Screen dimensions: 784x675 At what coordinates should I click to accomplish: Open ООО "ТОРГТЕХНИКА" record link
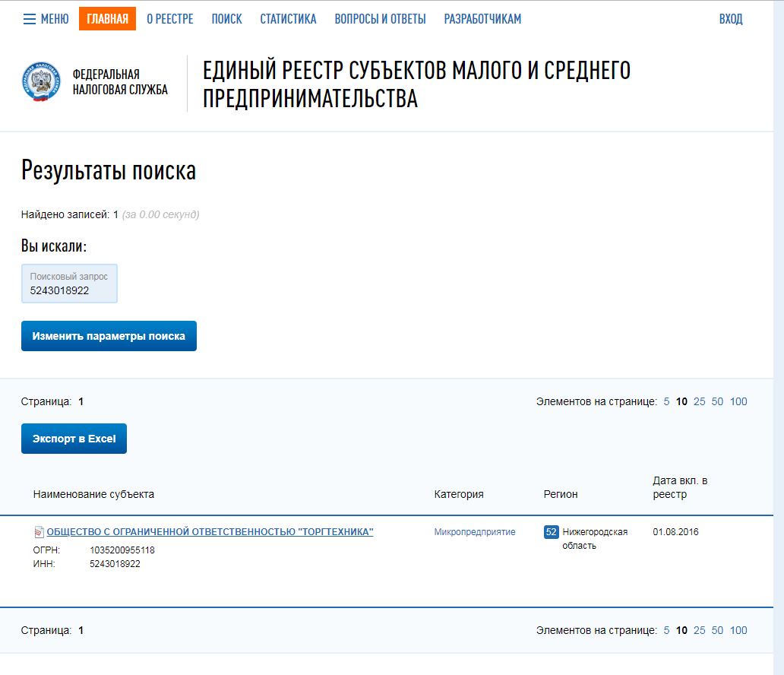[x=210, y=532]
